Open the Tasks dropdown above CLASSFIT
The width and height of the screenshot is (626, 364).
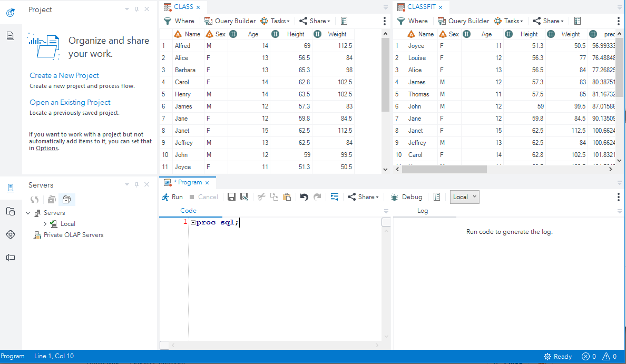pyautogui.click(x=508, y=21)
